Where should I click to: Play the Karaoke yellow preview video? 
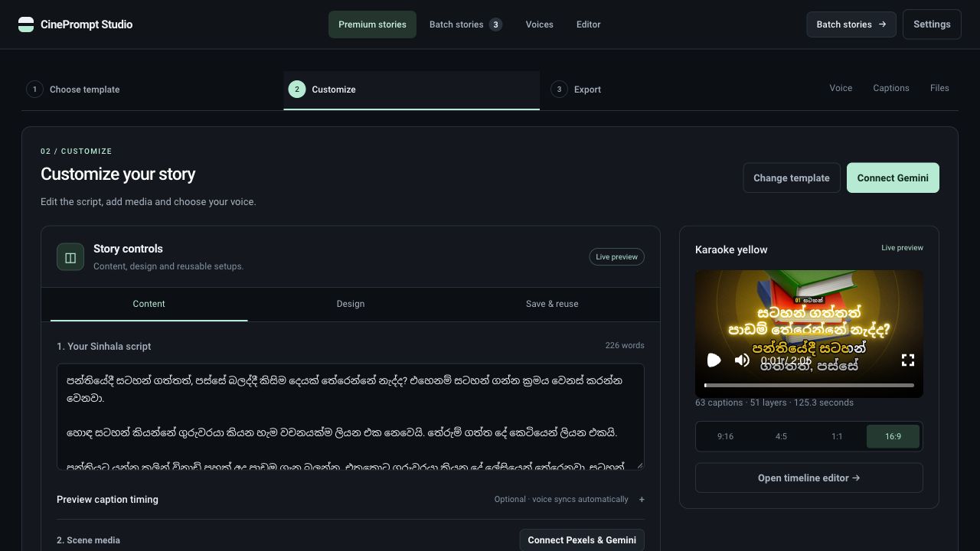[714, 360]
